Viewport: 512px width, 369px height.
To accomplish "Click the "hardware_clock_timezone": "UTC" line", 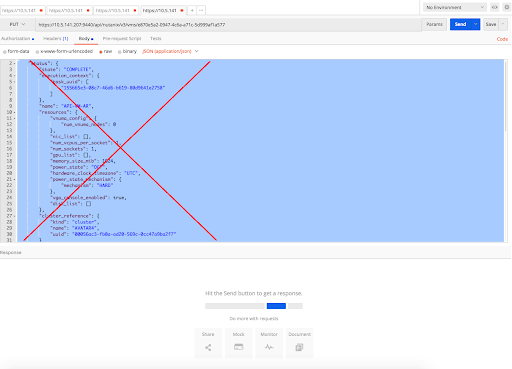I will tap(95, 173).
